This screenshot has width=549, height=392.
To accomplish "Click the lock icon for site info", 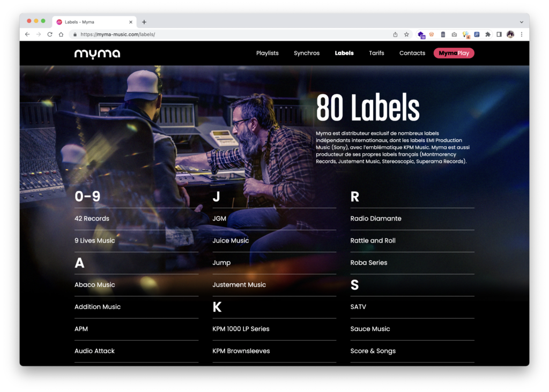I will (75, 34).
